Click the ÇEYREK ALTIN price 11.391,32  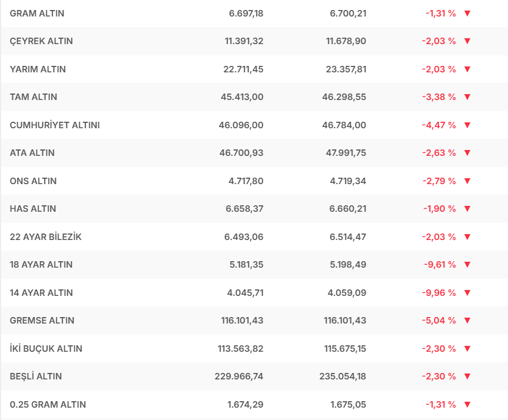pyautogui.click(x=244, y=41)
